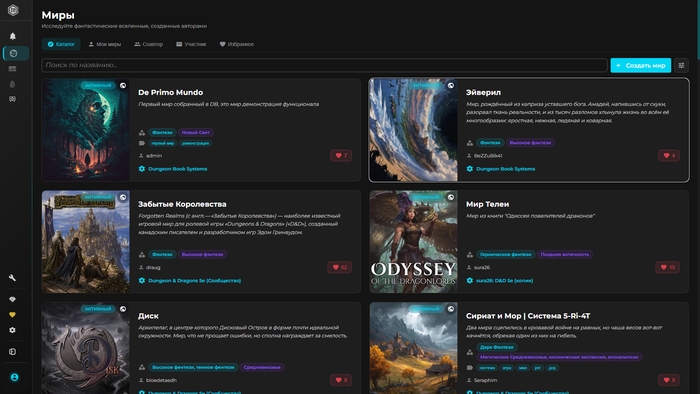Screen dimensions: 700x394
Task: Click the Дарк Фэнтези tag
Action: 497,347
